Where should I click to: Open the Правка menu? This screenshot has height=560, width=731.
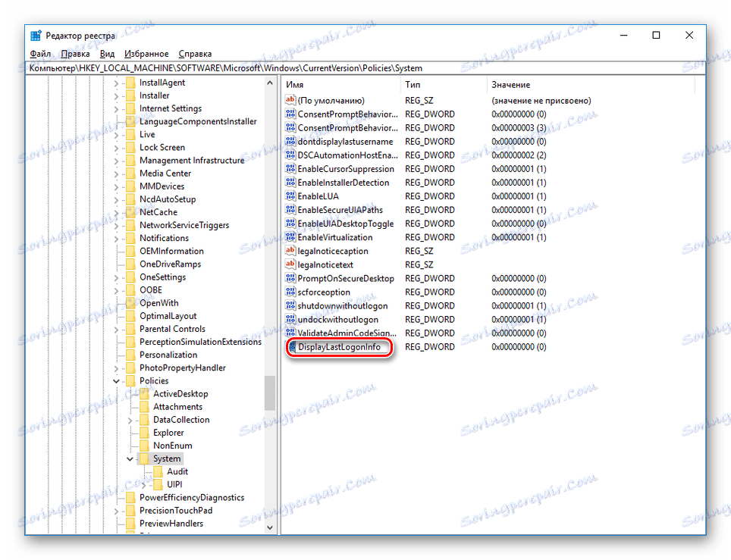point(74,53)
